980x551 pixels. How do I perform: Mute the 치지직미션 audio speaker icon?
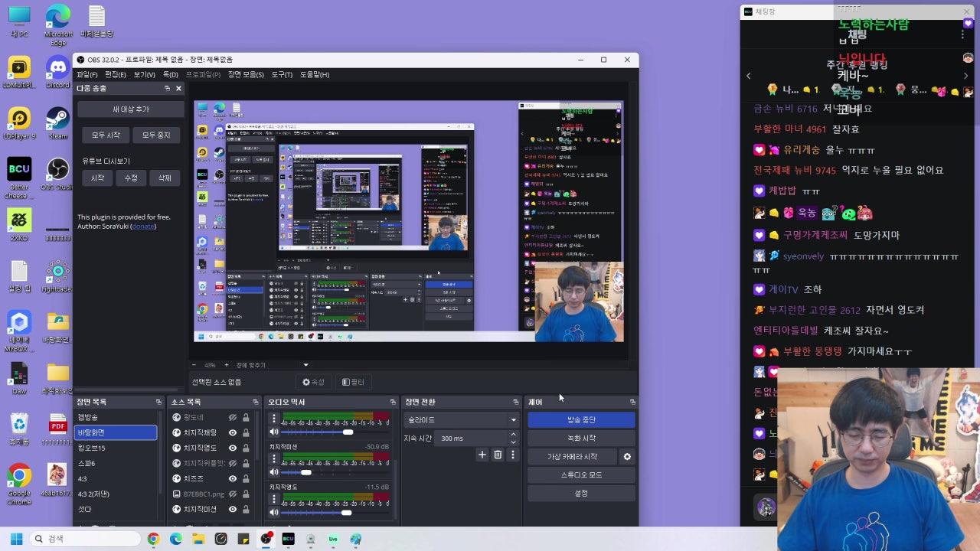(274, 472)
